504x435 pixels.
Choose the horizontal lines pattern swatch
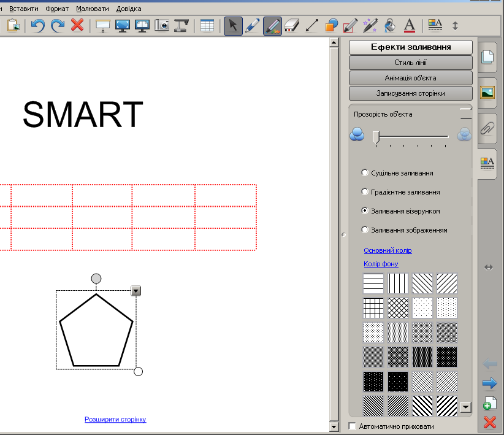pos(373,283)
